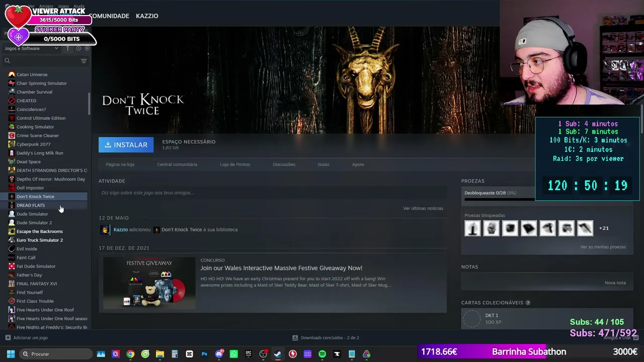
Task: Open Discord from the taskbar
Action: point(219,354)
